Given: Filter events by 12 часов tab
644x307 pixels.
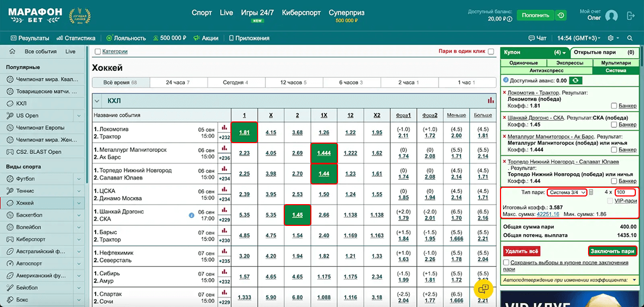Looking at the screenshot, I should click(x=293, y=82).
